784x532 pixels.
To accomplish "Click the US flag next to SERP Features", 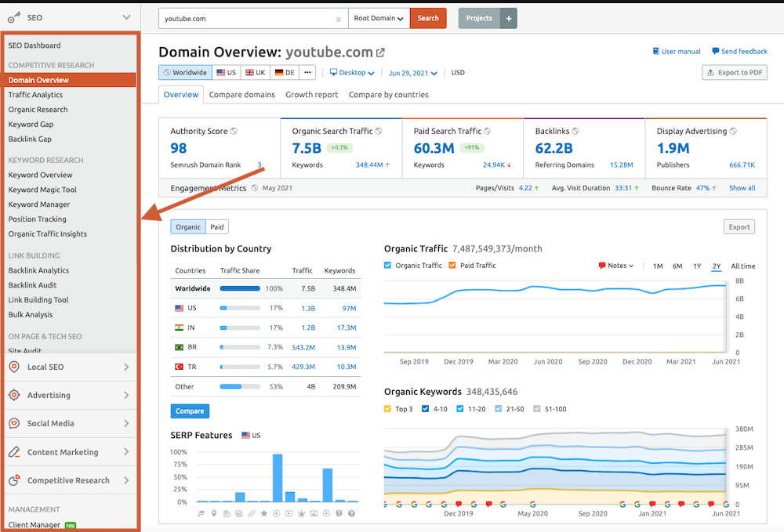I will (x=245, y=435).
